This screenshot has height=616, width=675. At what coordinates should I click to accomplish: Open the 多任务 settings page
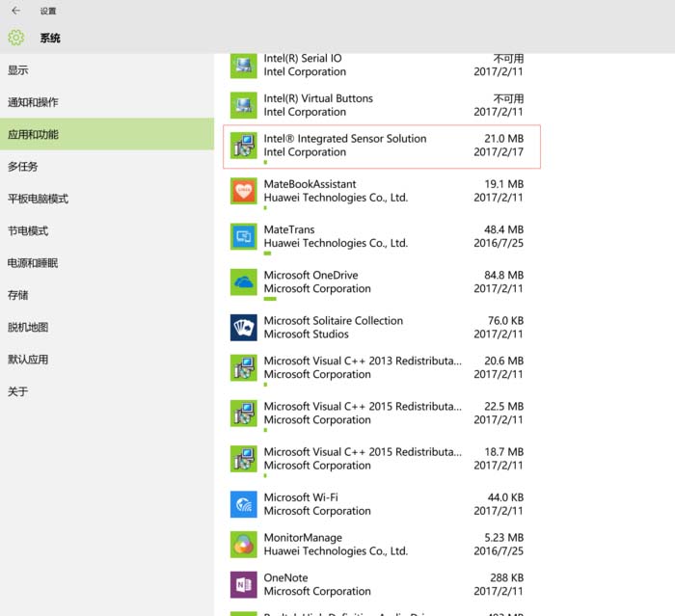tap(107, 167)
